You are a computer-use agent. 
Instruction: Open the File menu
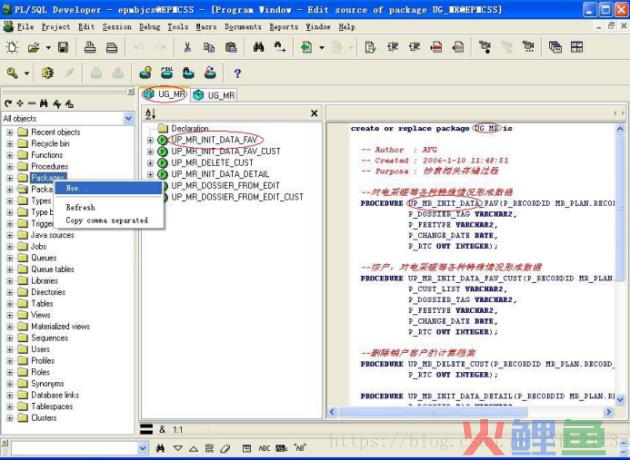point(25,27)
